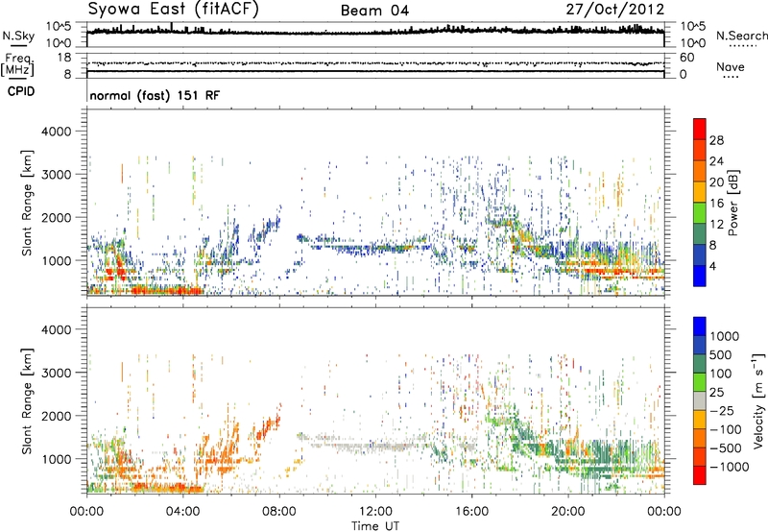Viewport: 768px width, 532px height.
Task: Click inside the power range-time plot
Action: pyautogui.click(x=375, y=202)
